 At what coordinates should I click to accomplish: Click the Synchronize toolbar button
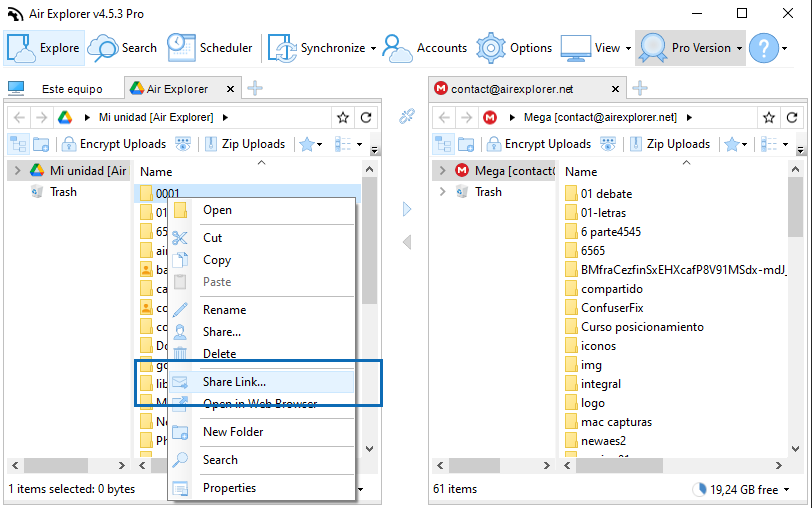[316, 48]
